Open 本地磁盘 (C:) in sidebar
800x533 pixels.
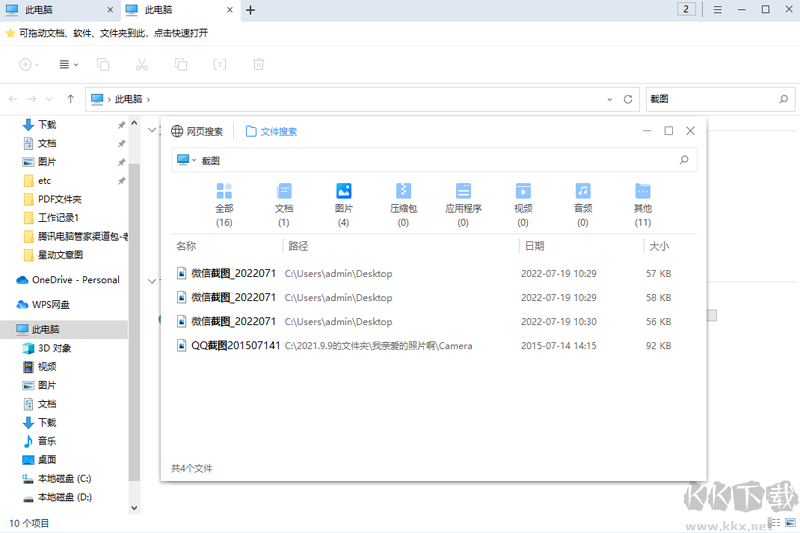click(64, 478)
